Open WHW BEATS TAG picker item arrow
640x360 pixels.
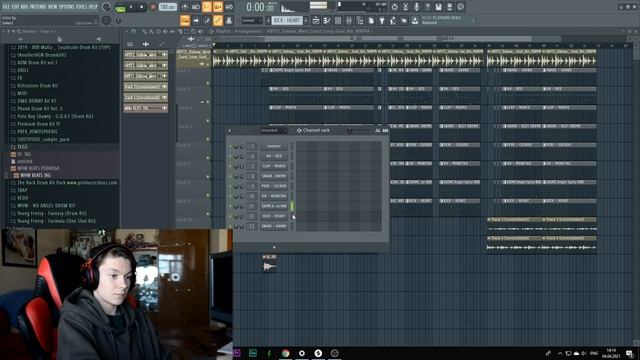click(x=164, y=108)
